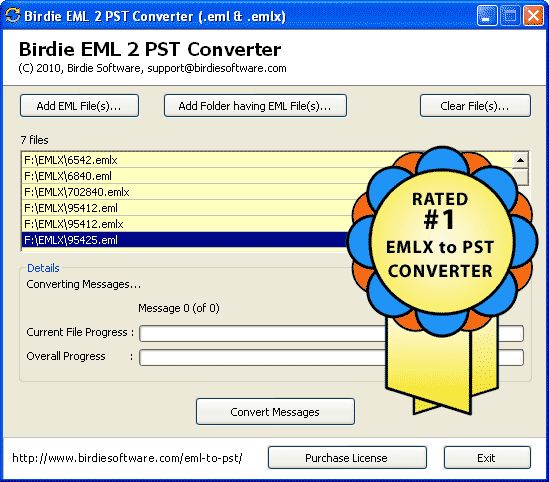Click the Current File Progress bar

(x=331, y=334)
